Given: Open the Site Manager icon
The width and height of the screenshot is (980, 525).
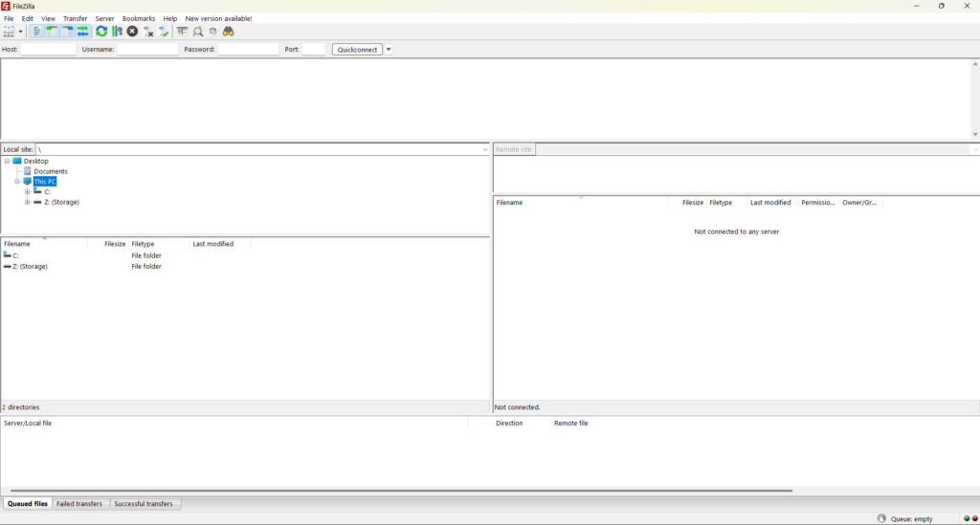Looking at the screenshot, I should pos(9,32).
